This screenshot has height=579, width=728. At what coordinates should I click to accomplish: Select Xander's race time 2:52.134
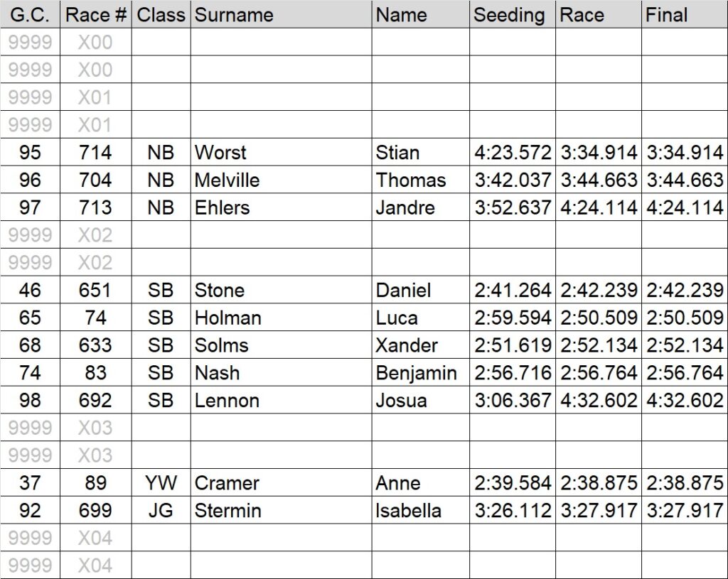tap(599, 345)
